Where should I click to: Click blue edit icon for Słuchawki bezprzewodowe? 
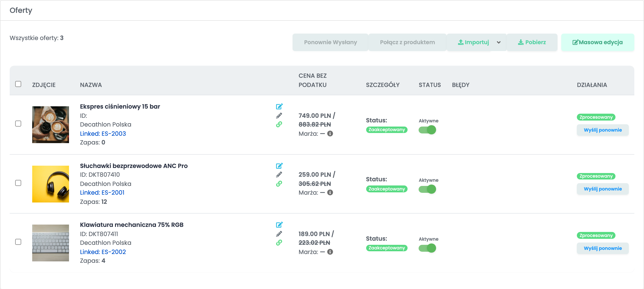(x=279, y=166)
